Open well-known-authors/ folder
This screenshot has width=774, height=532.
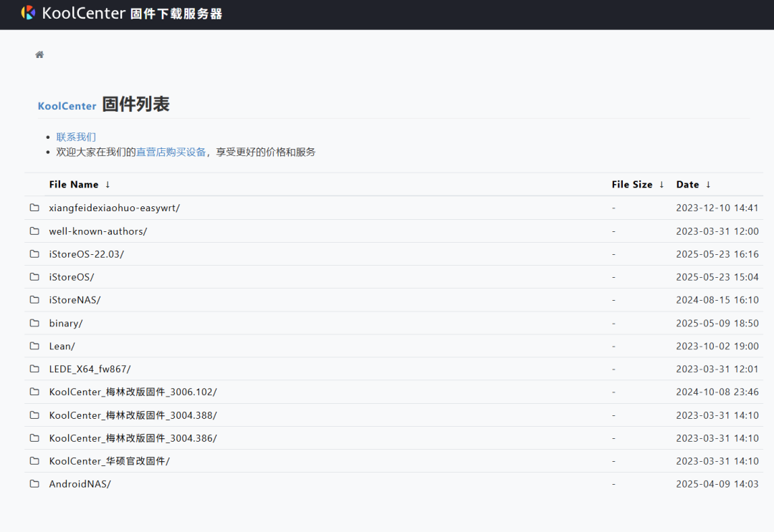[x=97, y=231]
